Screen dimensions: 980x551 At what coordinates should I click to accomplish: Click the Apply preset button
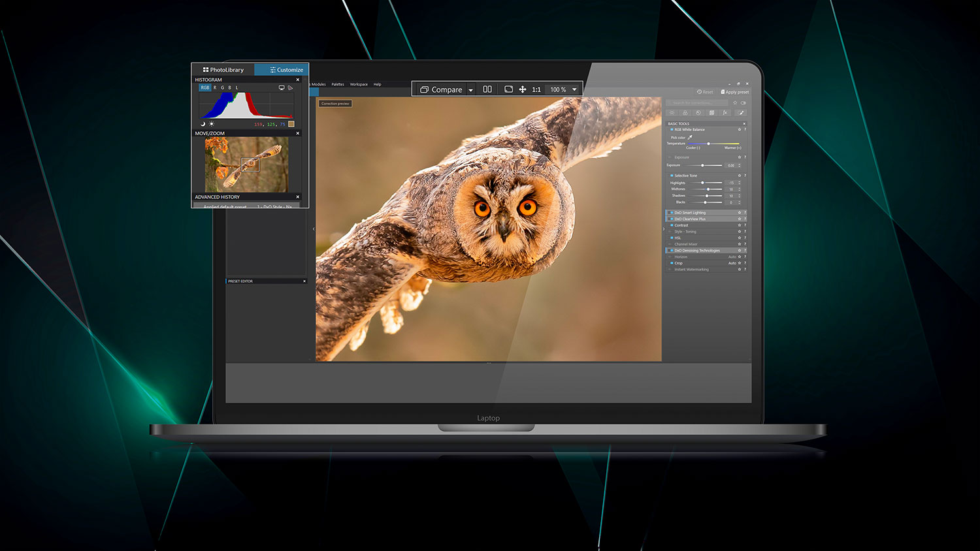pos(735,92)
